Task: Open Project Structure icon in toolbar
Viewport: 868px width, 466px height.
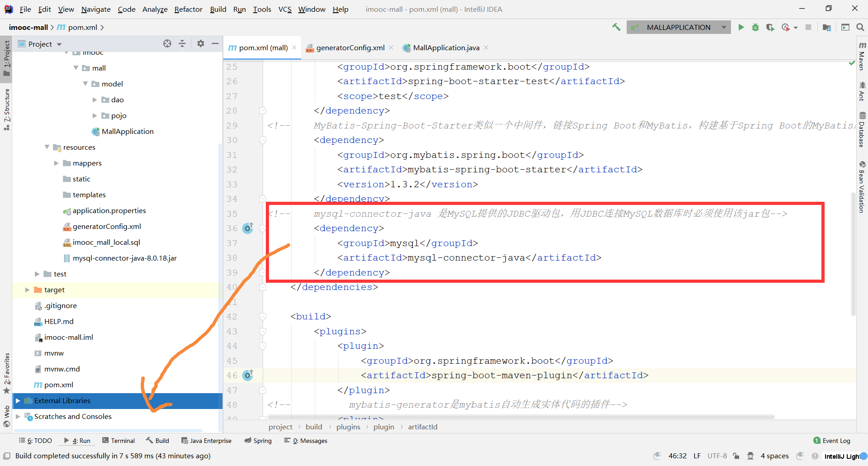Action: coord(827,27)
